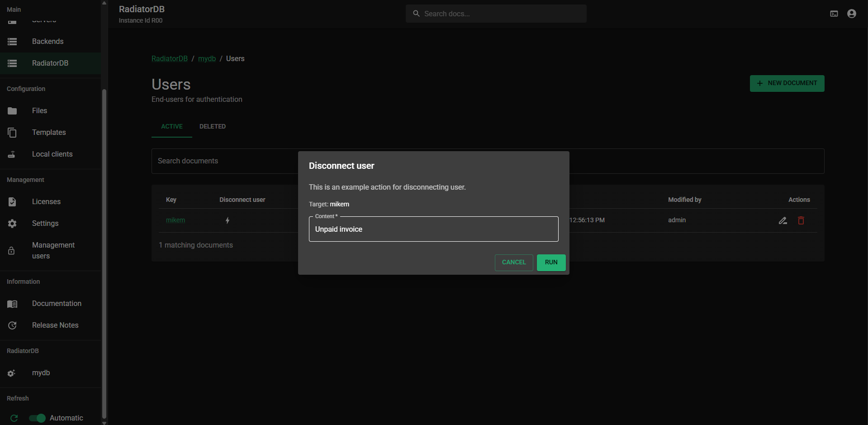
Task: Click the Licenses document icon
Action: 12,202
